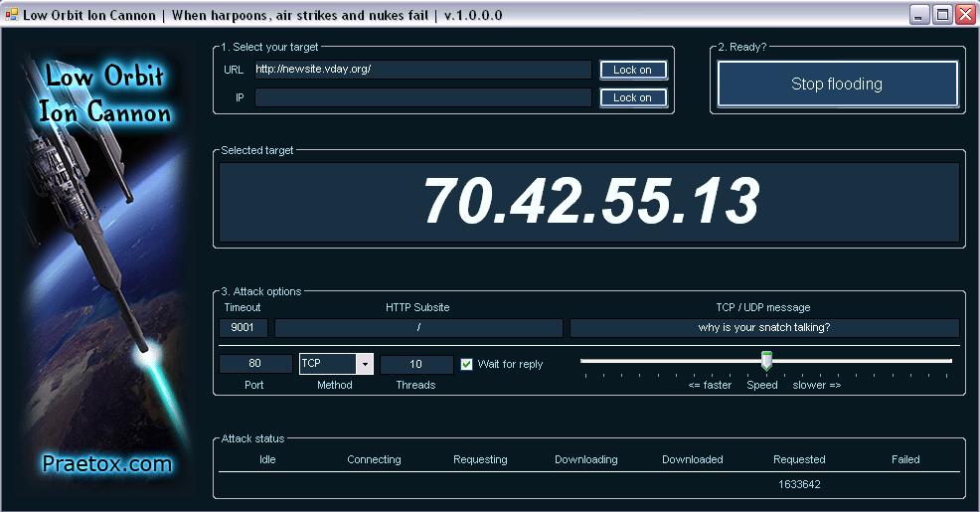Close the Low Orbit Ion Cannon window
The width and height of the screenshot is (980, 512).
point(966,14)
